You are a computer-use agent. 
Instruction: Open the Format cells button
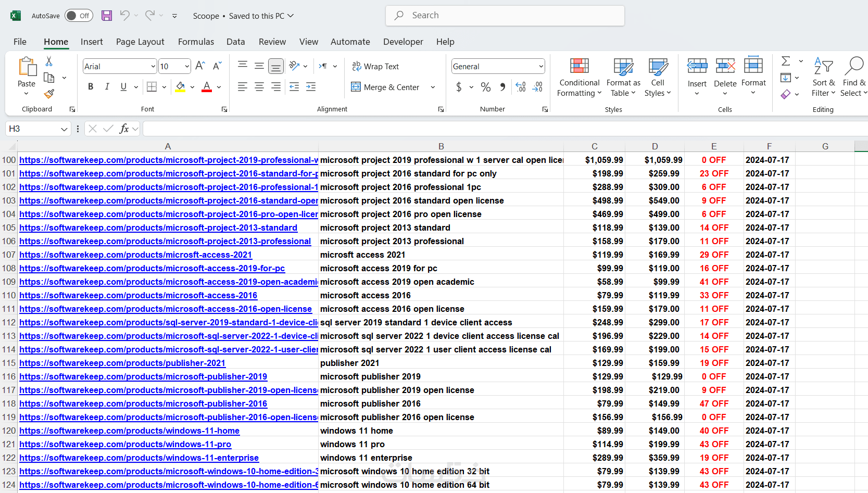point(753,77)
